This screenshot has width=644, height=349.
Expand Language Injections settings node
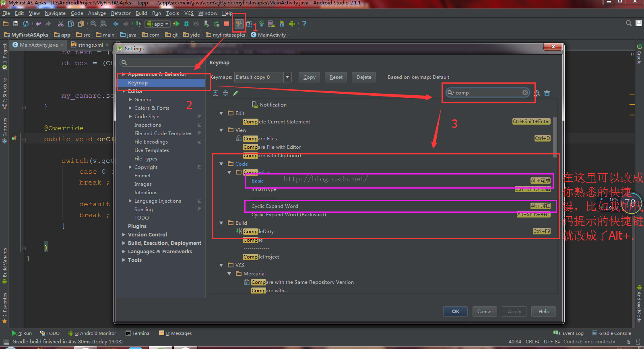pyautogui.click(x=130, y=201)
